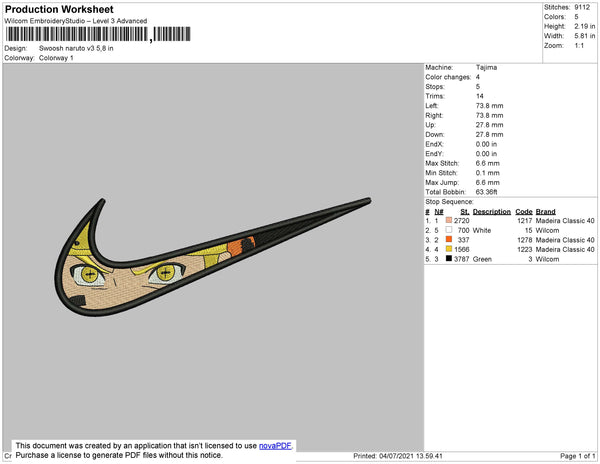600x464 pixels.
Task: Click the black color swatch 3787
Action: pos(449,259)
